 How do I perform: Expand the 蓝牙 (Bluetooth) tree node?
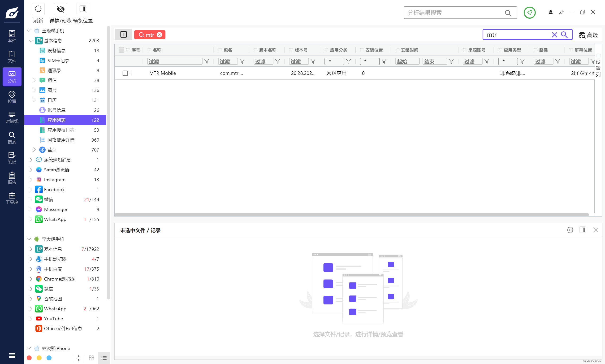(34, 150)
